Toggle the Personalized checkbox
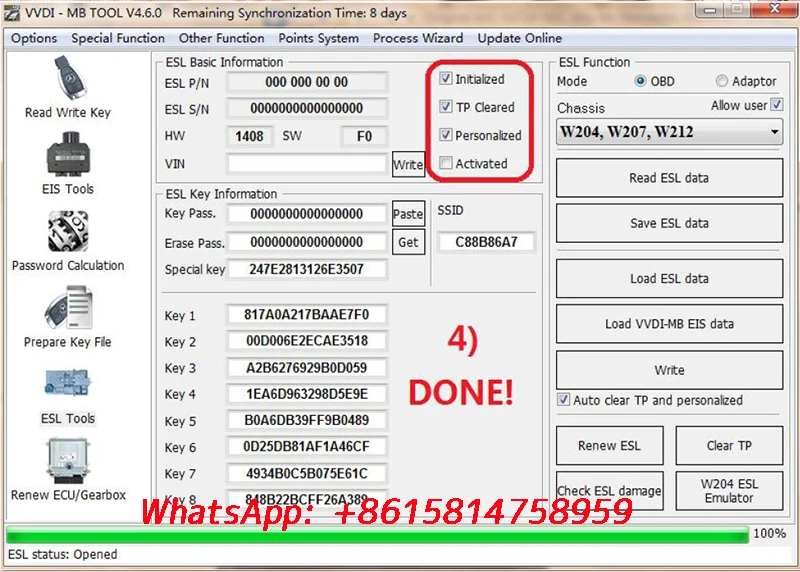Image resolution: width=800 pixels, height=572 pixels. [445, 135]
